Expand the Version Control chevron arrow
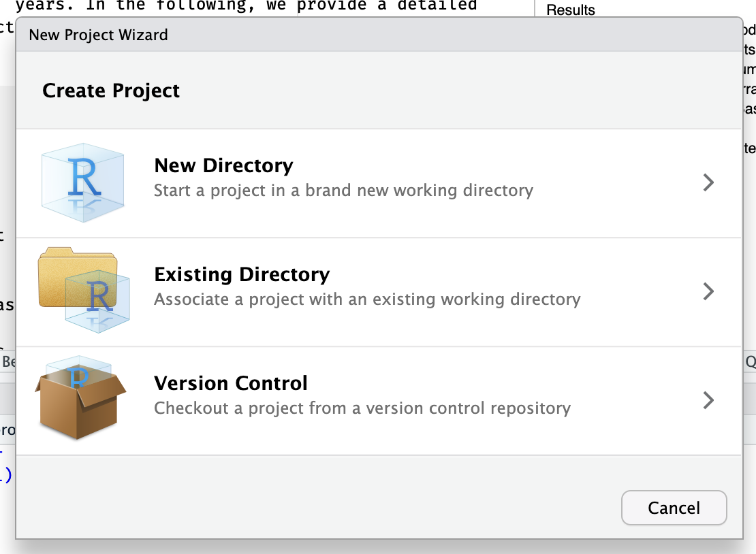 click(x=708, y=400)
